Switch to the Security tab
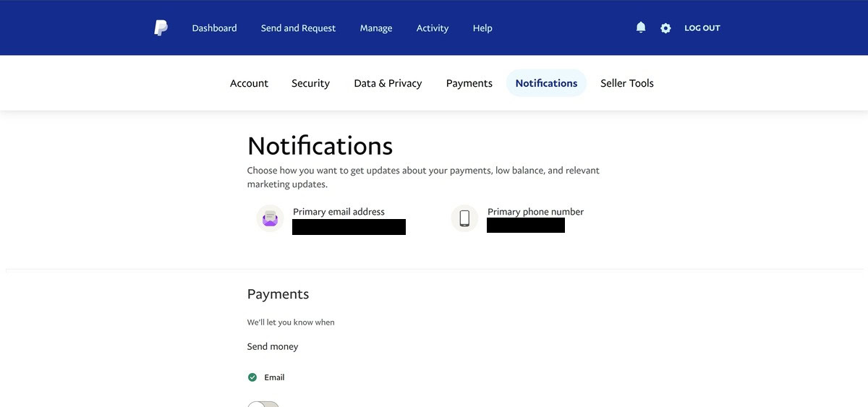The image size is (868, 407). coord(310,83)
